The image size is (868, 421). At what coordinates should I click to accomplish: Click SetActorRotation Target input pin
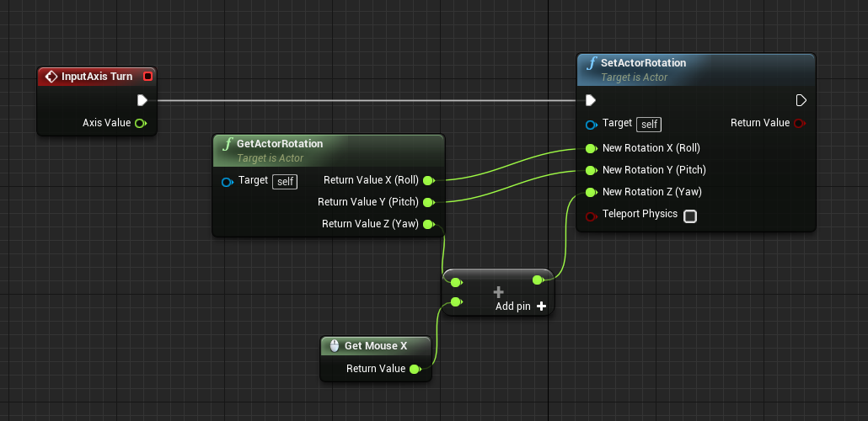pyautogui.click(x=592, y=125)
